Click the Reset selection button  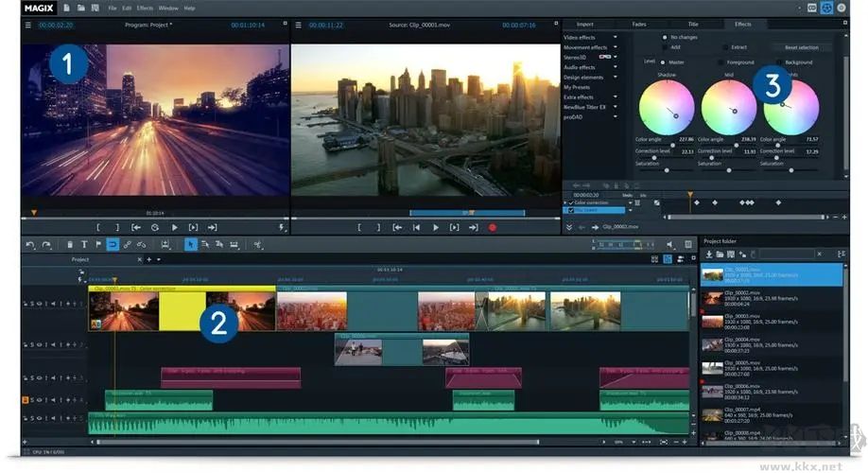[x=801, y=47]
